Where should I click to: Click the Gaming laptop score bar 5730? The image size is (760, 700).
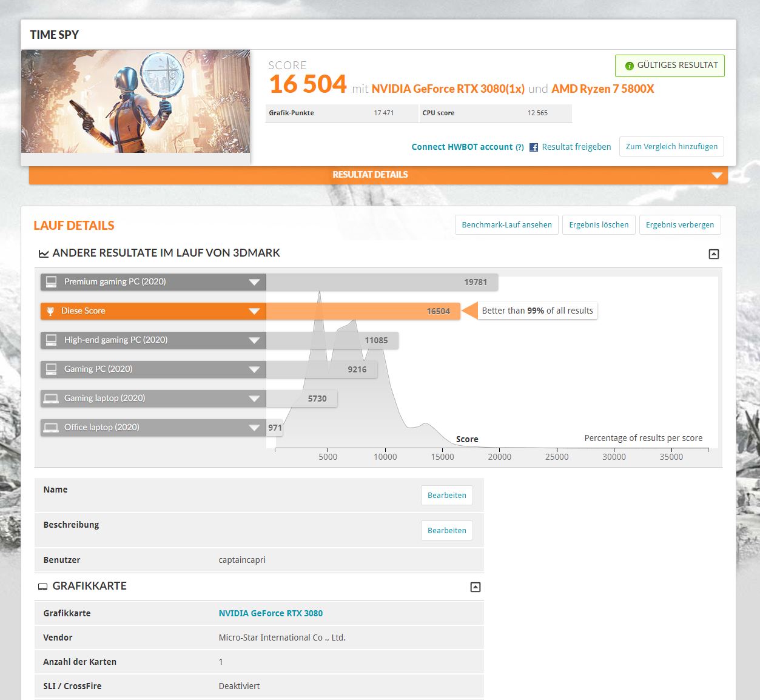301,399
